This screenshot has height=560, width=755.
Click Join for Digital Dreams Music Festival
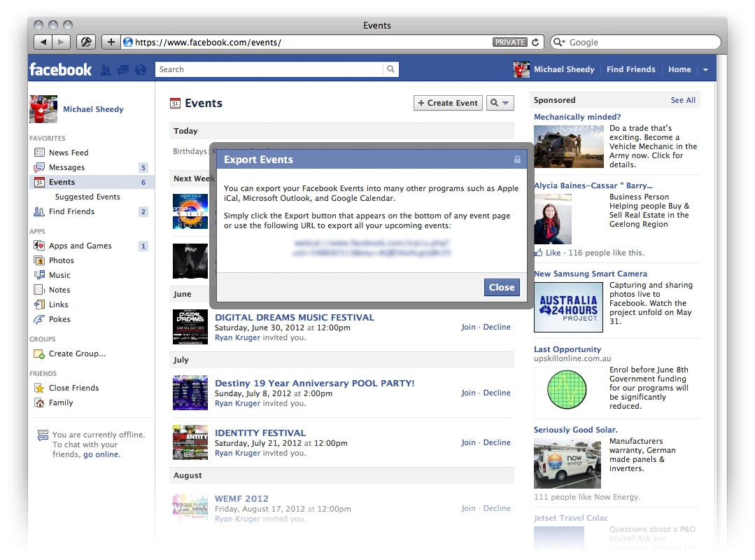point(468,327)
